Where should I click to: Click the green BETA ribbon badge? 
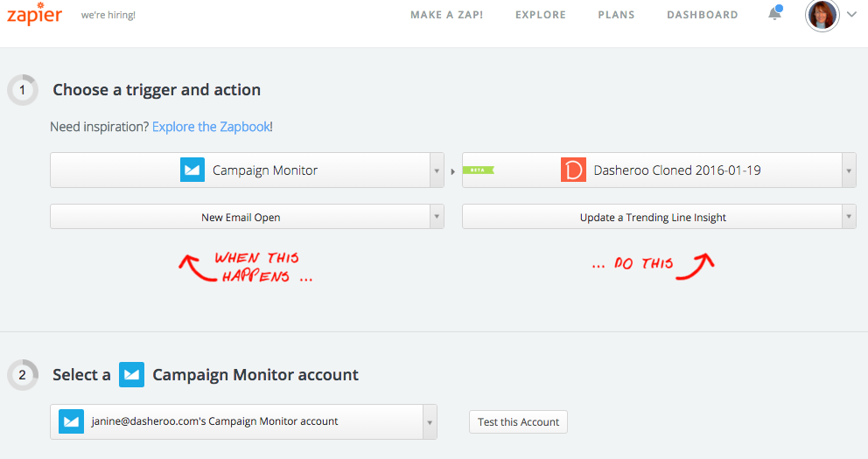click(x=478, y=170)
